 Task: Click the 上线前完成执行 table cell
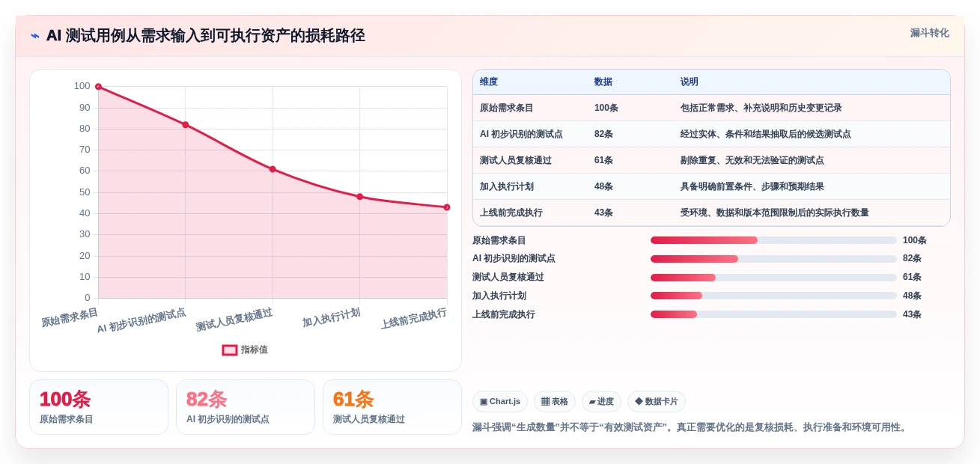[511, 213]
